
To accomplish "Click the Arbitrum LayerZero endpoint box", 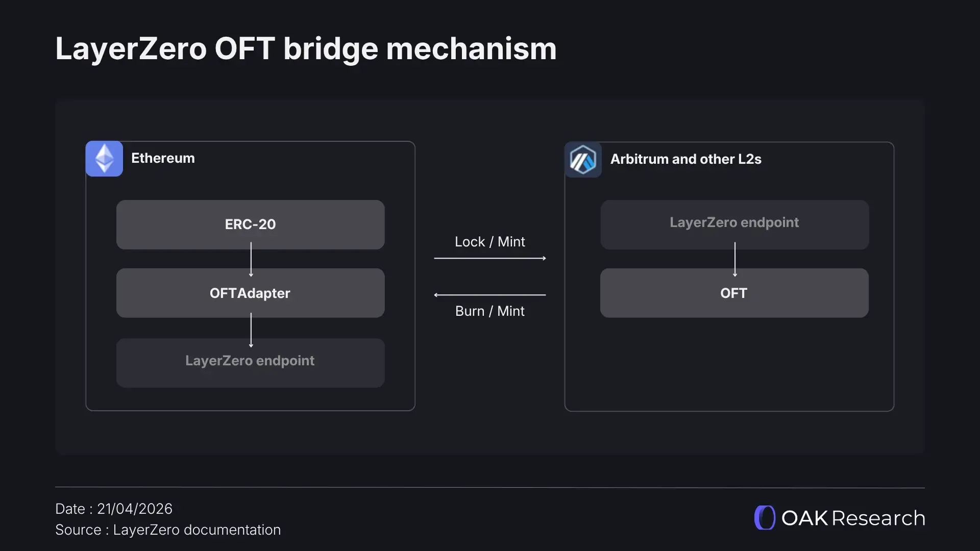I will point(734,223).
